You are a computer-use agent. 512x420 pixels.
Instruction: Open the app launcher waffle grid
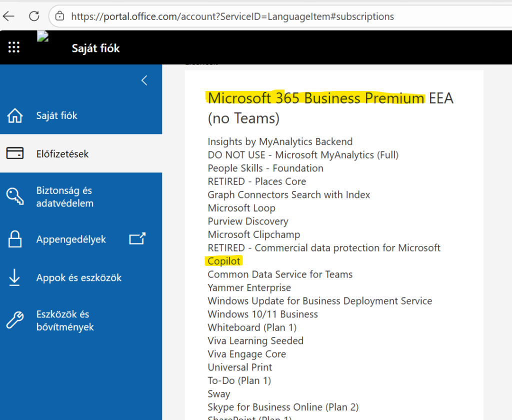click(14, 47)
